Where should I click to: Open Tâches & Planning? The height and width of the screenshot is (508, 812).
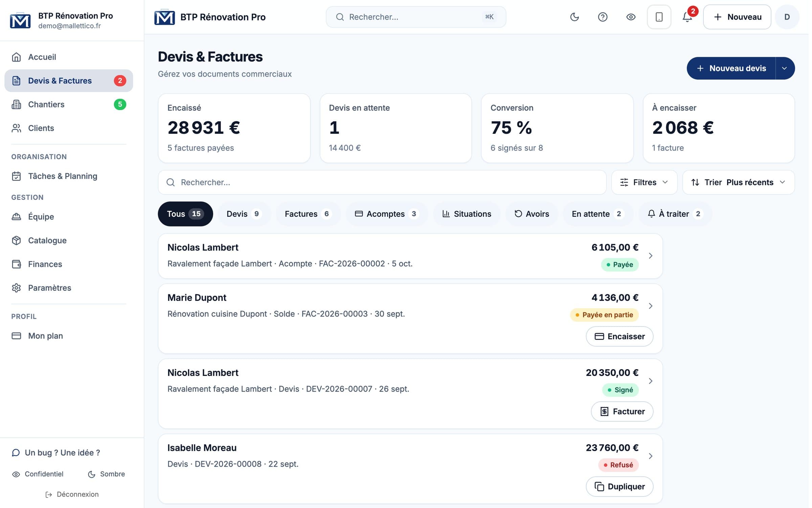[x=69, y=176]
